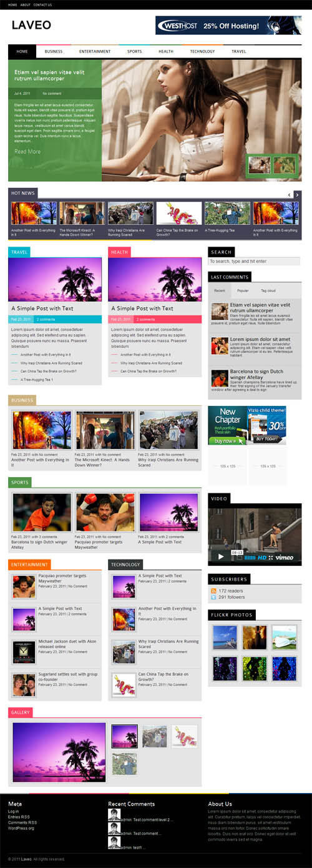
Task: Select first small thumbnail in the featured slider
Action: click(x=259, y=165)
